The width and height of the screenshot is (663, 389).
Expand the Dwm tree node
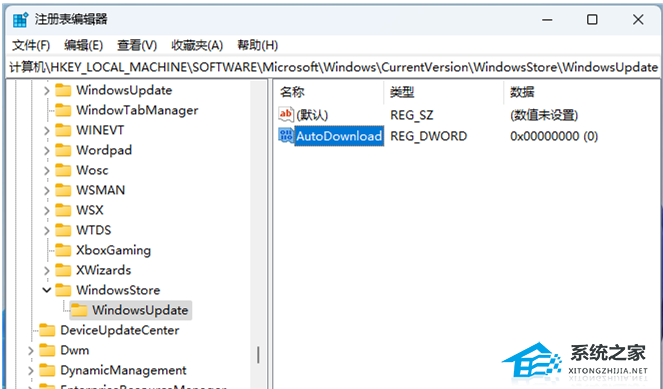tap(30, 351)
